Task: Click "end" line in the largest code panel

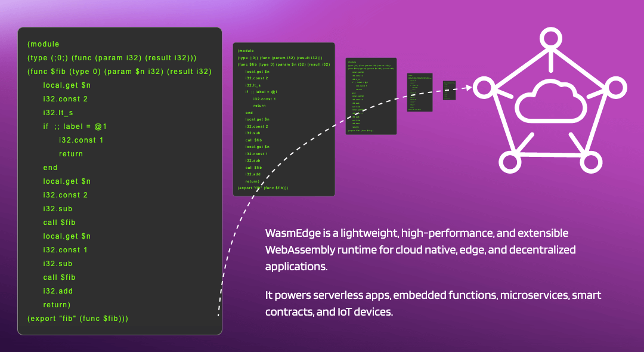Action: pos(51,168)
